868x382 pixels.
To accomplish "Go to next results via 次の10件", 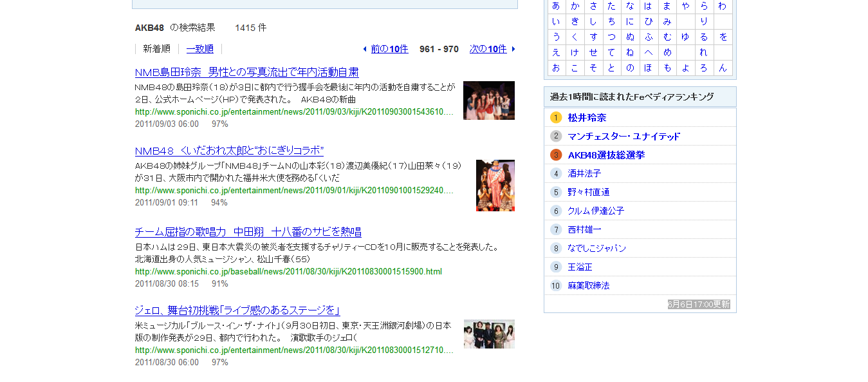I will click(x=488, y=49).
